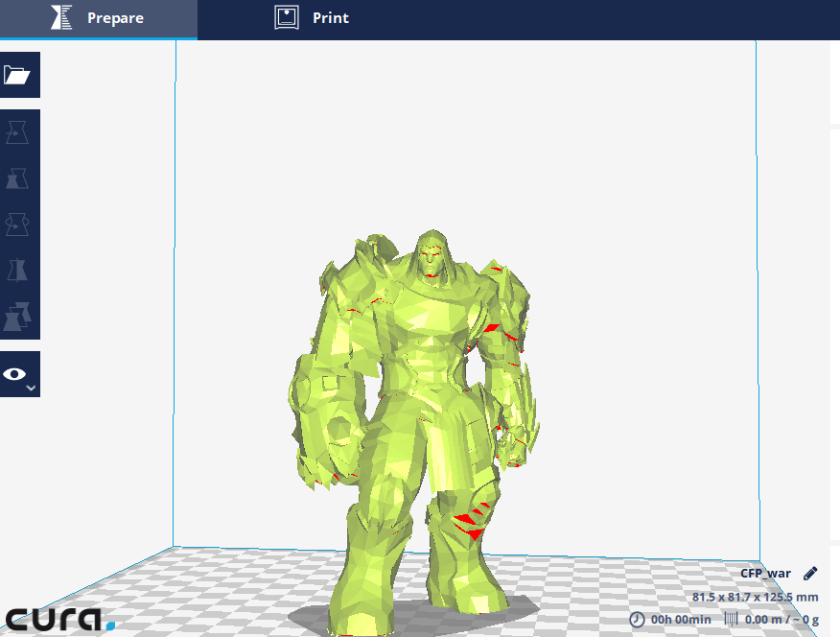Screen dimensions: 840x637
Task: Edit job name with pencil icon
Action: click(810, 574)
